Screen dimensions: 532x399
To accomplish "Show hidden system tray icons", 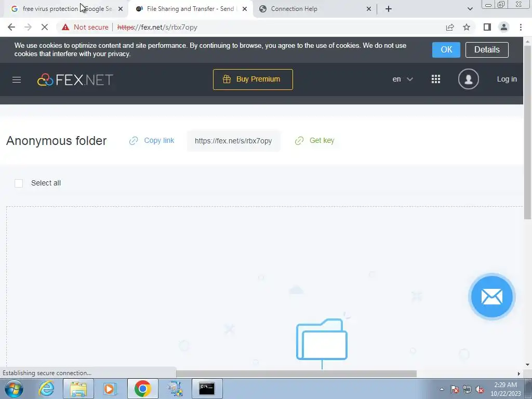I will click(x=442, y=389).
